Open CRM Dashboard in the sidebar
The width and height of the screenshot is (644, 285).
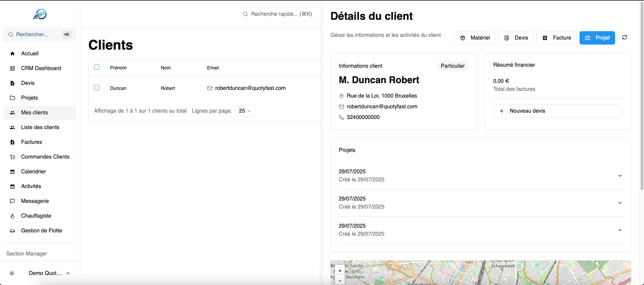[x=41, y=68]
